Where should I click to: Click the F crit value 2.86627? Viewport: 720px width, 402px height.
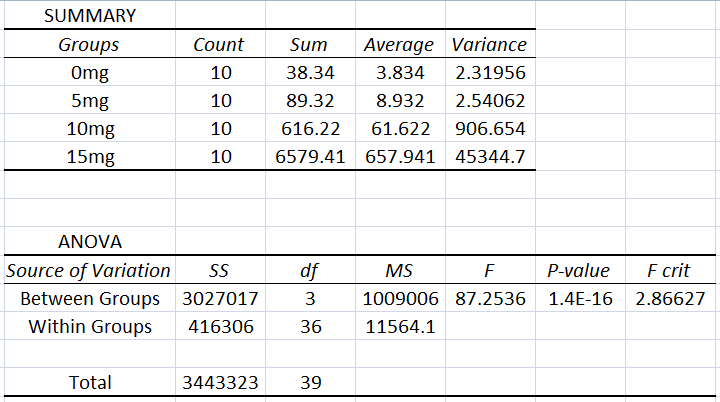point(670,299)
